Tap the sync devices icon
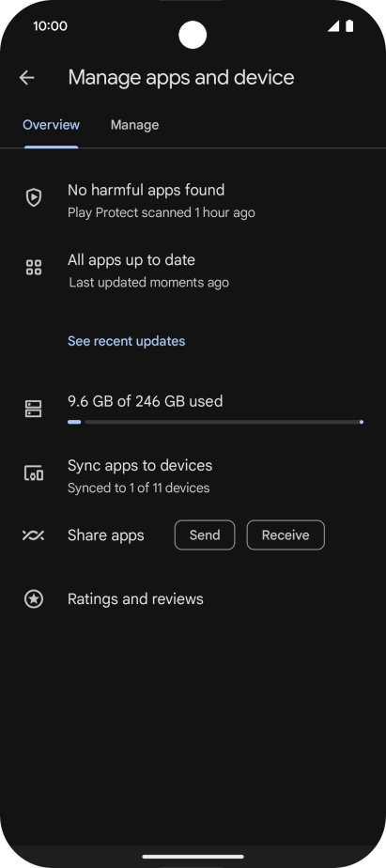Viewport: 386px width, 868px height. point(34,473)
